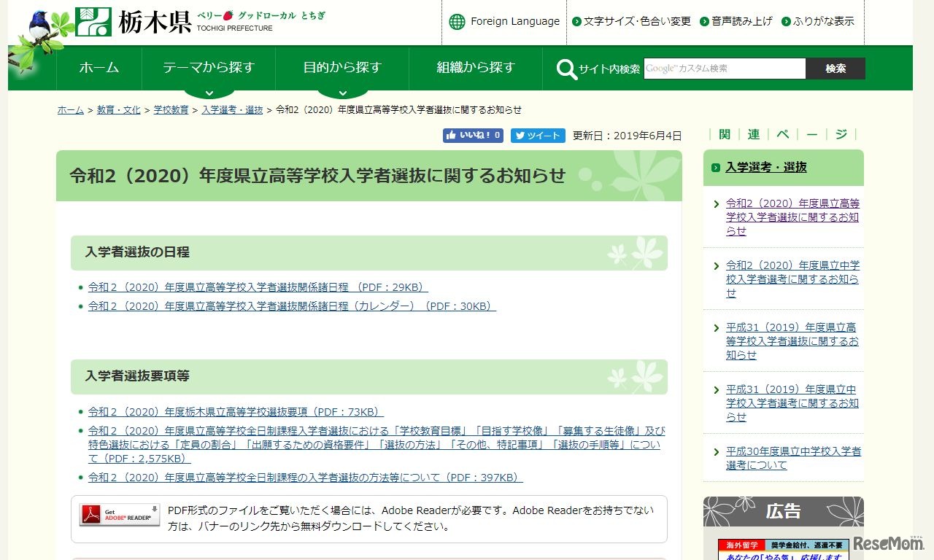Open sidebar link 令和2（2020）年度県立中学校入学者選考
This screenshot has height=560, width=934.
[x=782, y=279]
